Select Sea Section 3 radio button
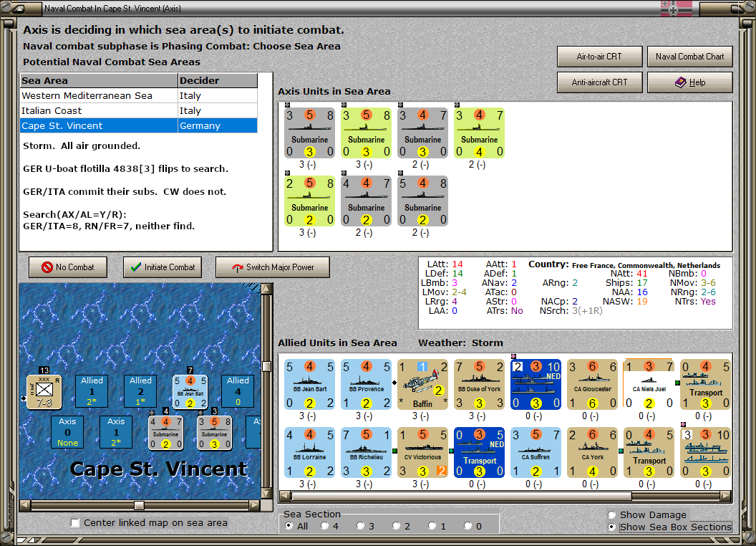 tap(360, 526)
